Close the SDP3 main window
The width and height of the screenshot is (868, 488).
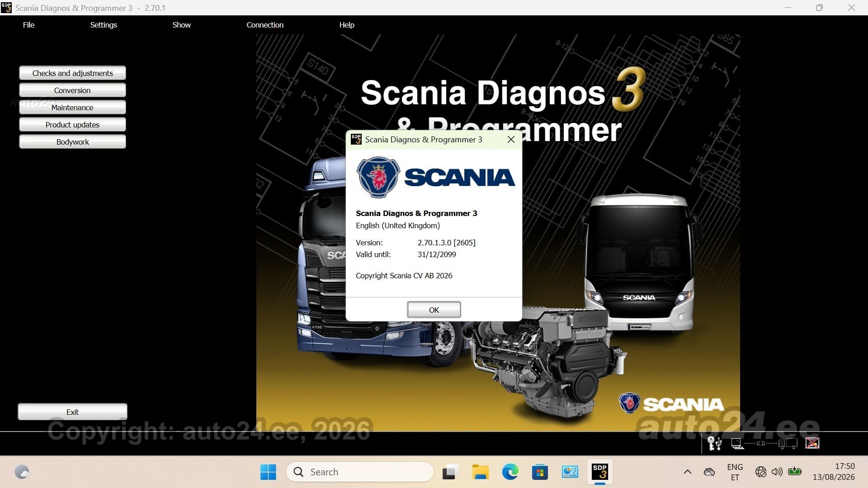851,8
